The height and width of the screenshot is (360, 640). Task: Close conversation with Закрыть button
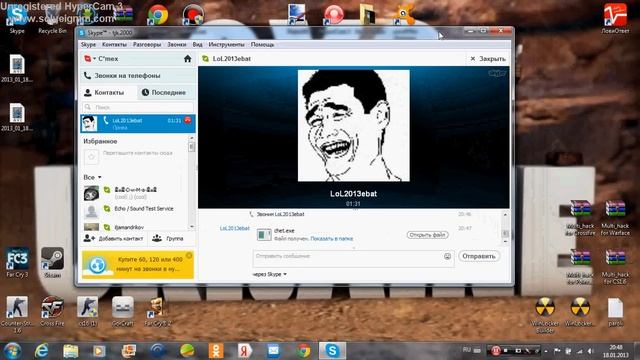tap(488, 59)
